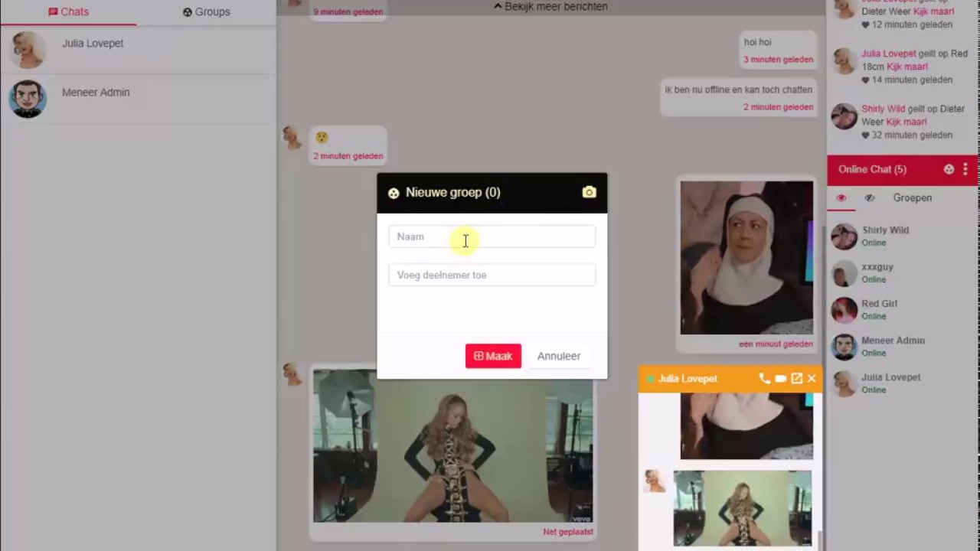Image resolution: width=980 pixels, height=551 pixels.
Task: Cancel with the Annuleer button
Action: (559, 356)
